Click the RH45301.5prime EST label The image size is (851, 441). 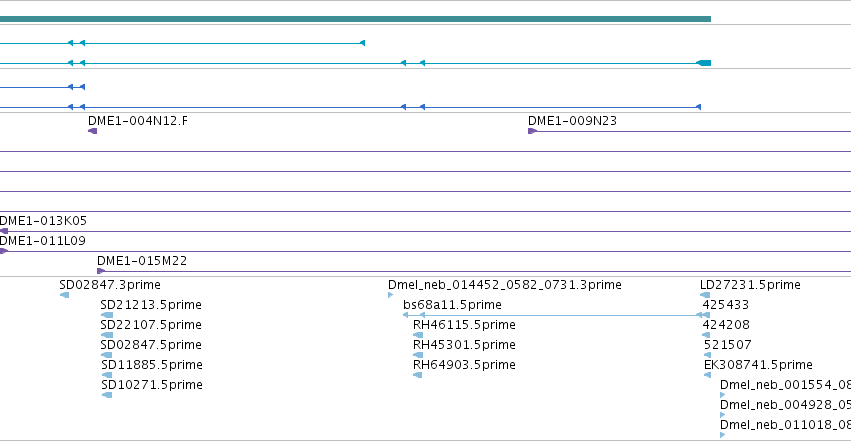(465, 345)
